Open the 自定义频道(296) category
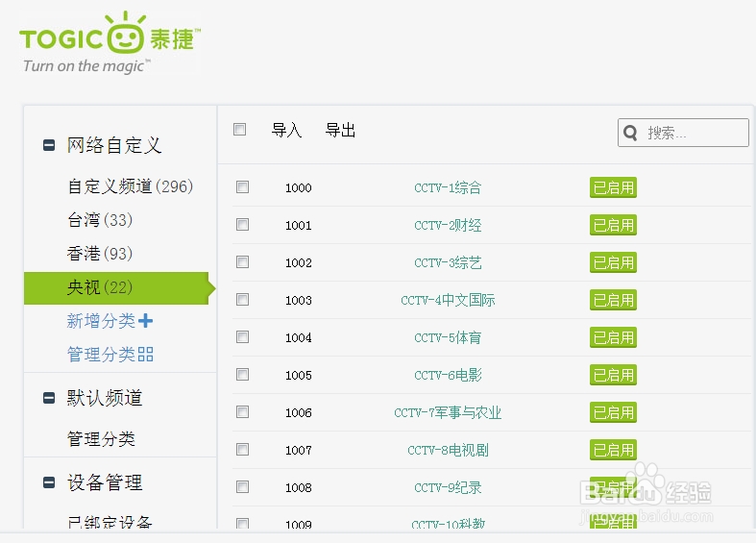 (131, 186)
